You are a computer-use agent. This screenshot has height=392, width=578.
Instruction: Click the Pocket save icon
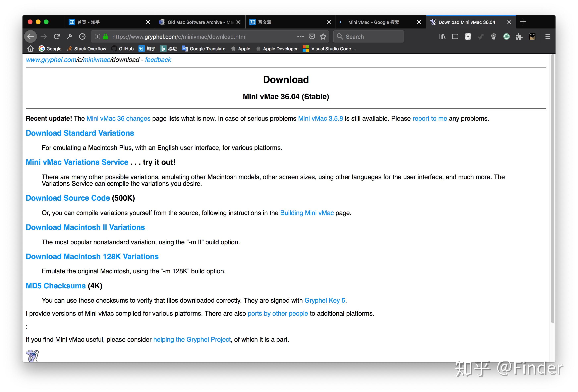[312, 37]
